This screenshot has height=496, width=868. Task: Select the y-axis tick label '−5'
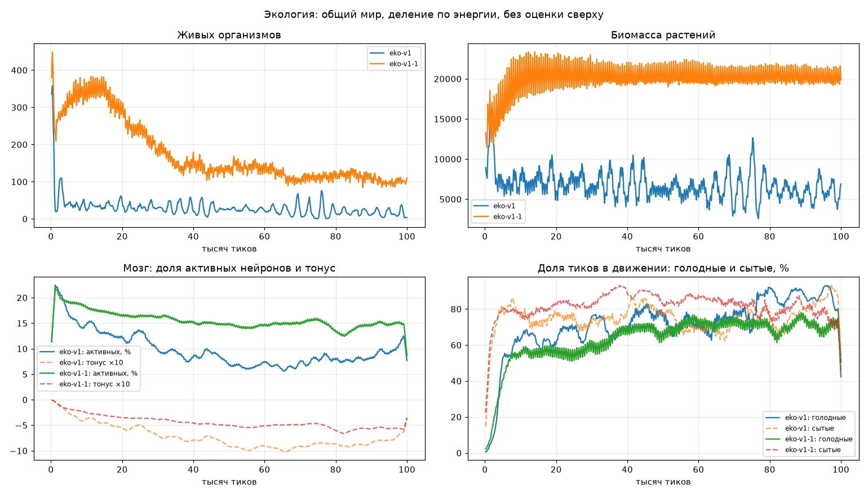pyautogui.click(x=21, y=426)
